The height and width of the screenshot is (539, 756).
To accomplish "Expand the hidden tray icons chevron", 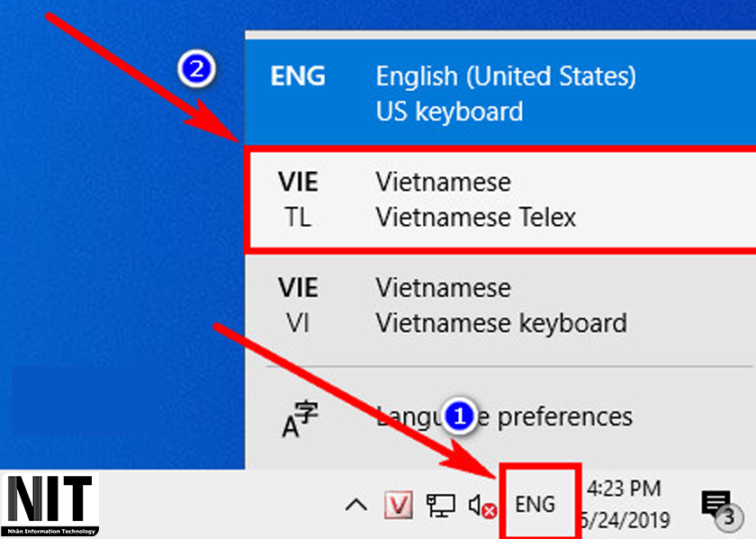I will click(356, 506).
